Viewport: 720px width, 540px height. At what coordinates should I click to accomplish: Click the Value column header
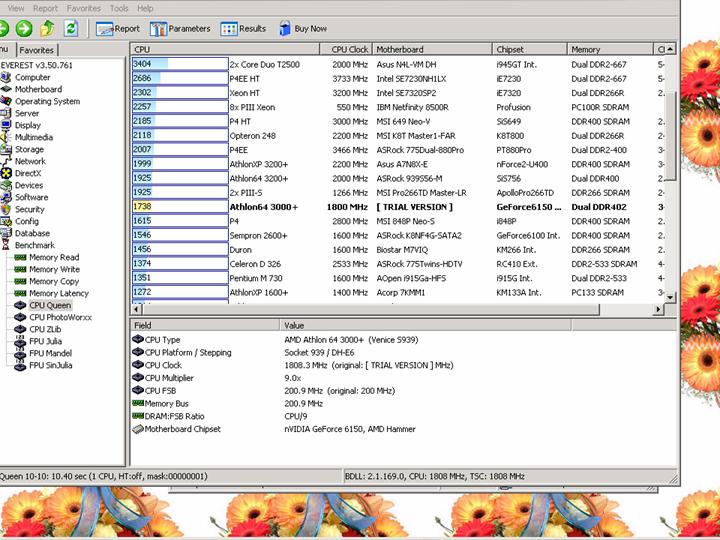pyautogui.click(x=425, y=325)
